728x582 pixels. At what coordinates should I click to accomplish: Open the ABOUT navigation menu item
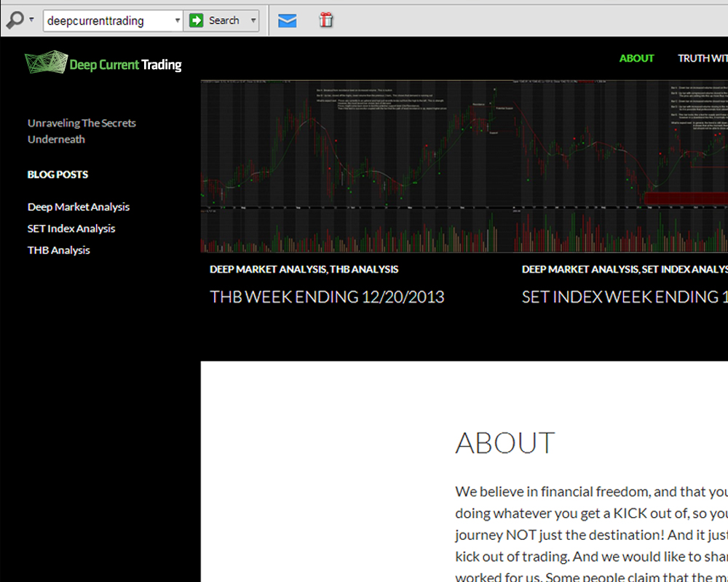coord(636,58)
